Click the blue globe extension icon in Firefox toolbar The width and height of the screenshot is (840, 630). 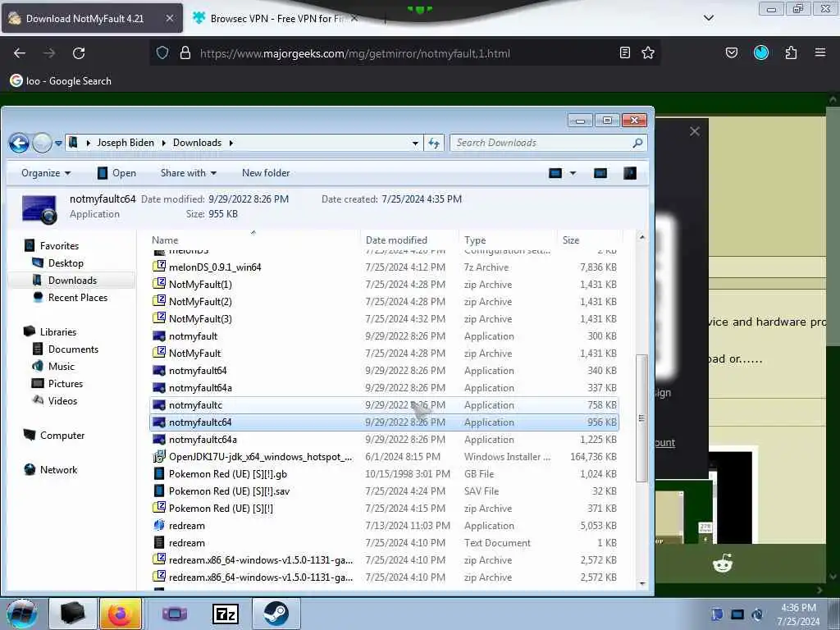[761, 52]
